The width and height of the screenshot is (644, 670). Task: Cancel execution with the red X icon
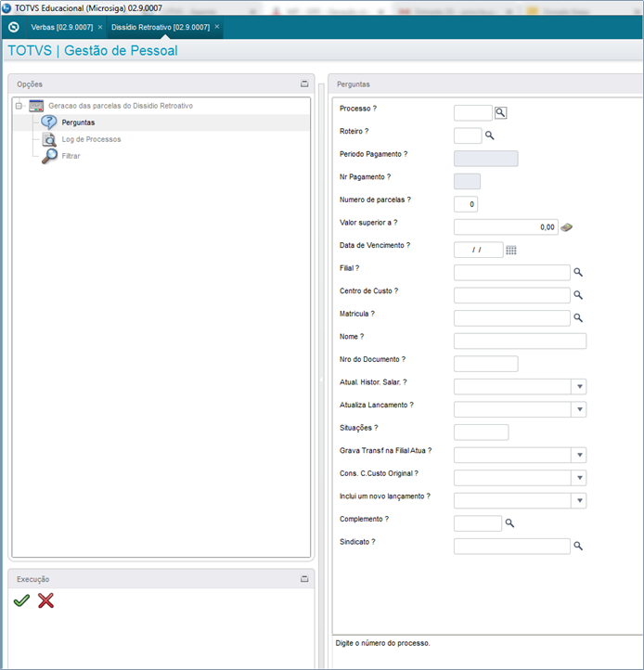(x=45, y=600)
